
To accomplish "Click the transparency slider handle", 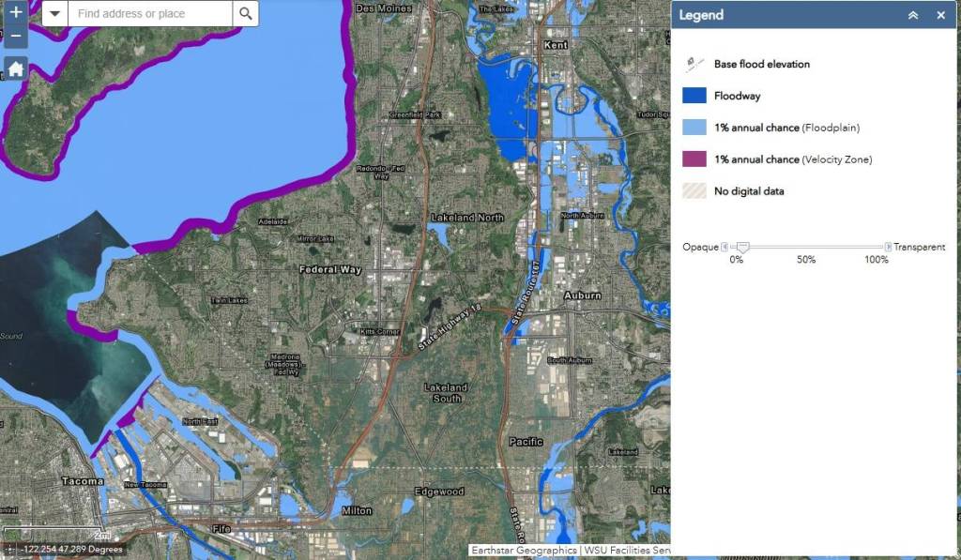I will click(x=742, y=247).
